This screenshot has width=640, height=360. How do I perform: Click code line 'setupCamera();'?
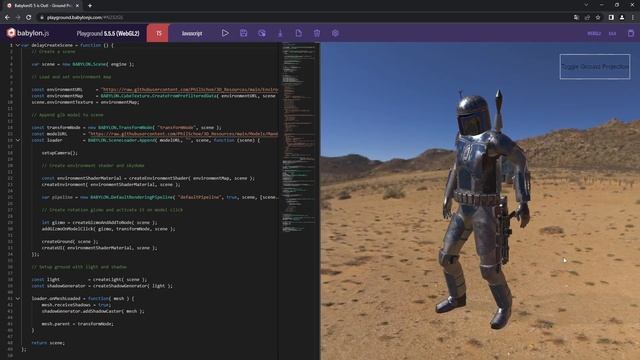coord(60,153)
